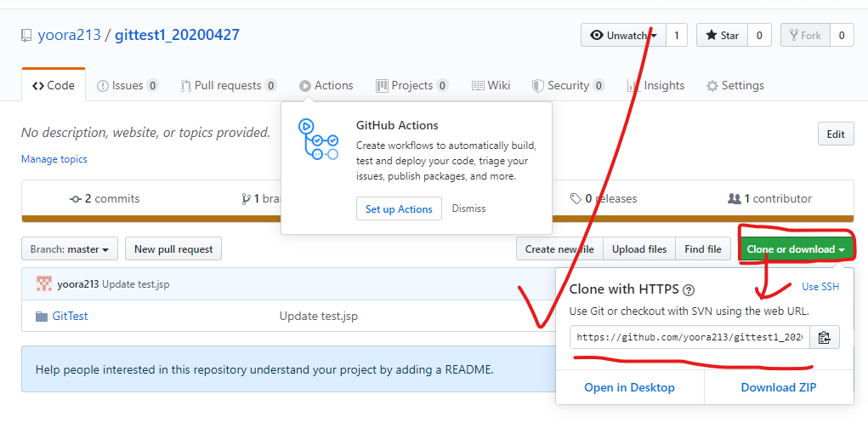Open latest commit message Update test.jsp
This screenshot has height=440, width=868.
pos(136,284)
